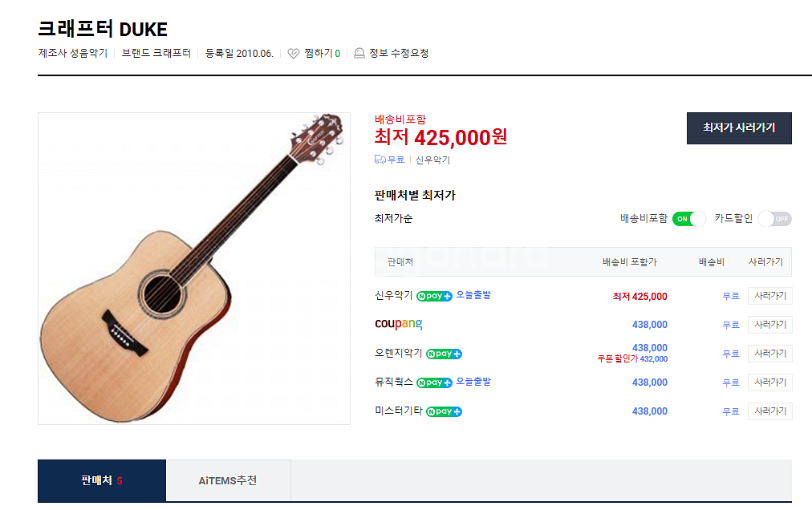Click the guitar product image
This screenshot has height=510, width=812.
(194, 269)
